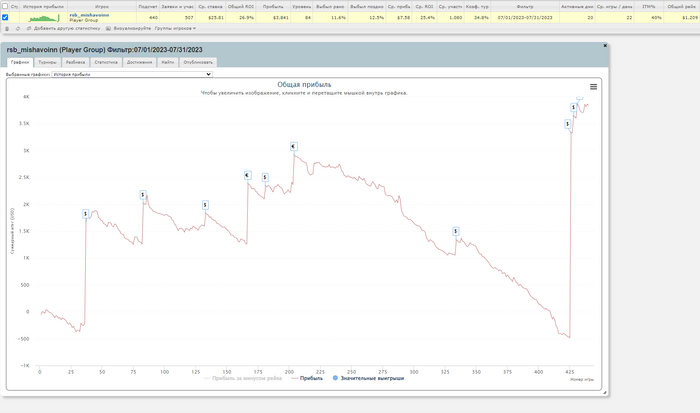The width and height of the screenshot is (700, 413).
Task: Click the average stake $25.81 cell
Action: 210,17
